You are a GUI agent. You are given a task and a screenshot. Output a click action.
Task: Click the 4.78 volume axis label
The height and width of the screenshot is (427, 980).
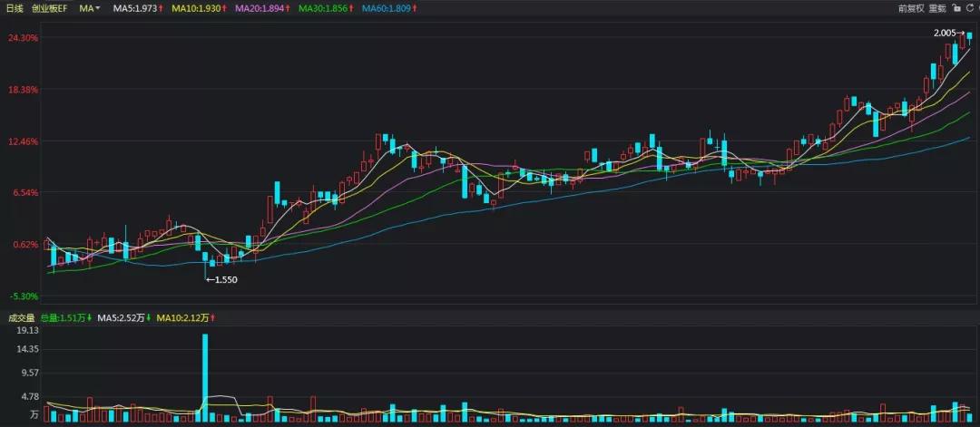click(30, 396)
